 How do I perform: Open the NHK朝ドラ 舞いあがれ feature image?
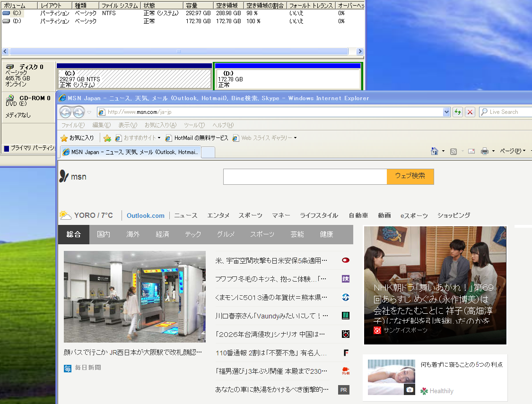pos(435,285)
